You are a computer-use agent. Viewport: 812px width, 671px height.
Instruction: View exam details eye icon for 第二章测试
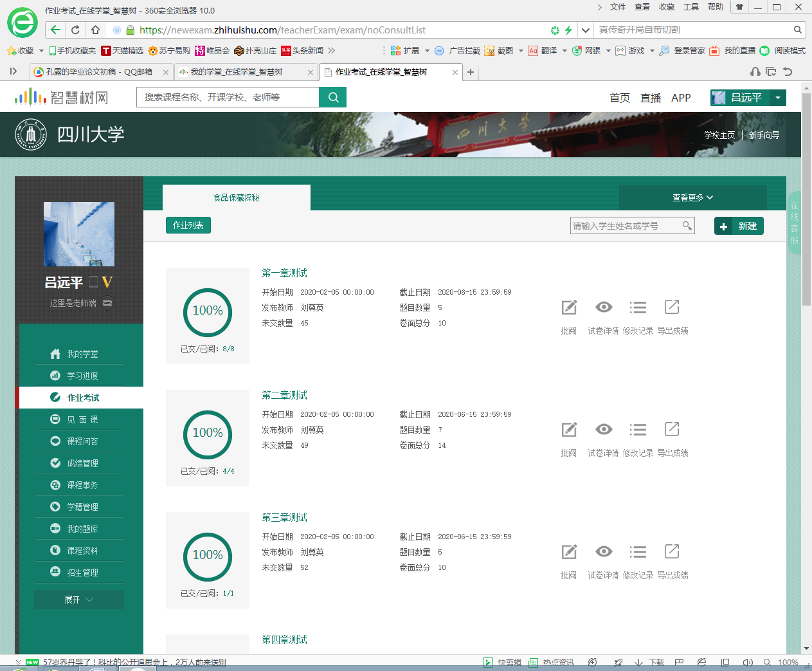(x=603, y=430)
